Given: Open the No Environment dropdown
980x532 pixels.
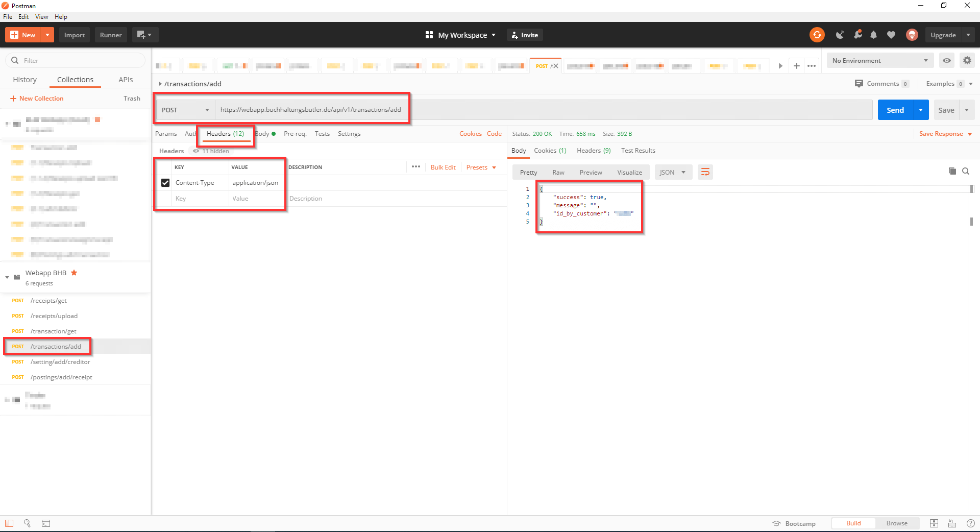Looking at the screenshot, I should (x=879, y=60).
